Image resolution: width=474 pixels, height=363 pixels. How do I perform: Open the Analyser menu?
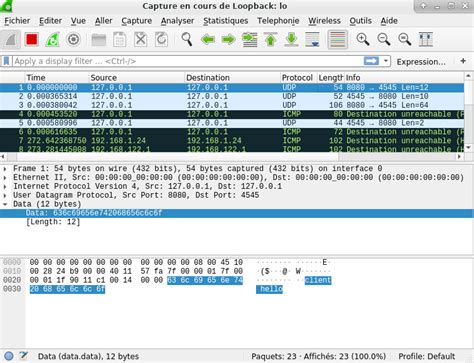[x=177, y=21]
